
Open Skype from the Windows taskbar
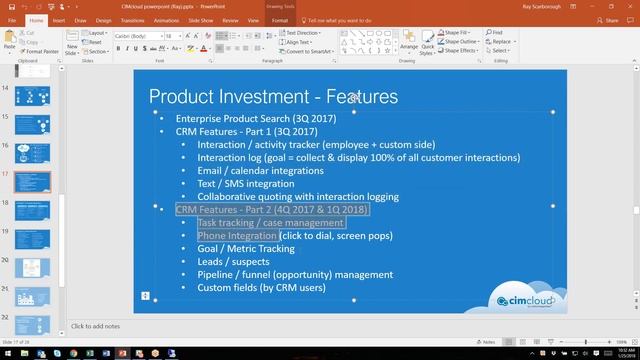57,353
